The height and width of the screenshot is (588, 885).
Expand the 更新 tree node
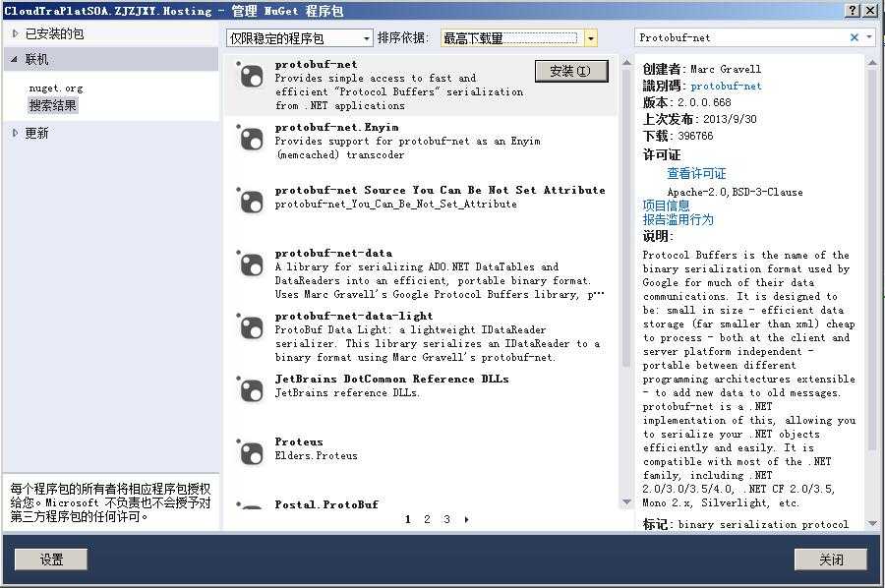[15, 133]
